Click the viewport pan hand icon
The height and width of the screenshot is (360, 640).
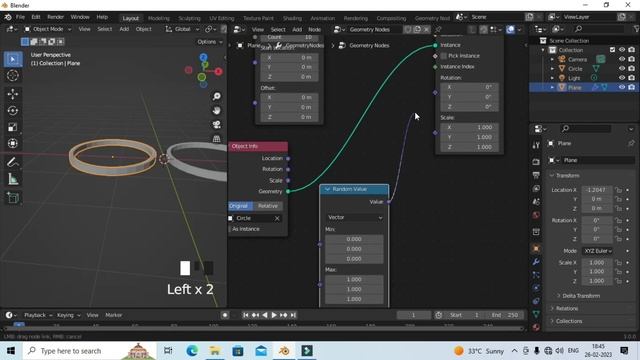tap(216, 111)
